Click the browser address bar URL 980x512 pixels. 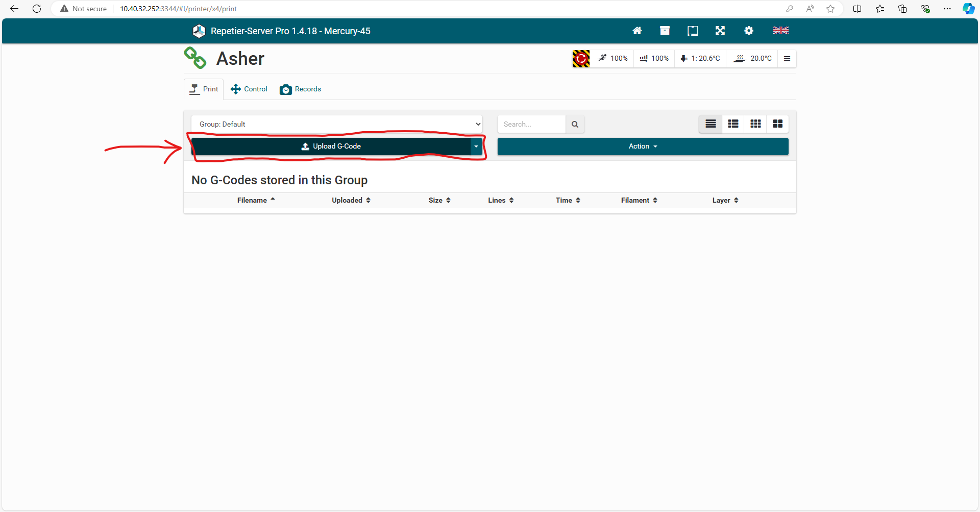[x=178, y=9]
